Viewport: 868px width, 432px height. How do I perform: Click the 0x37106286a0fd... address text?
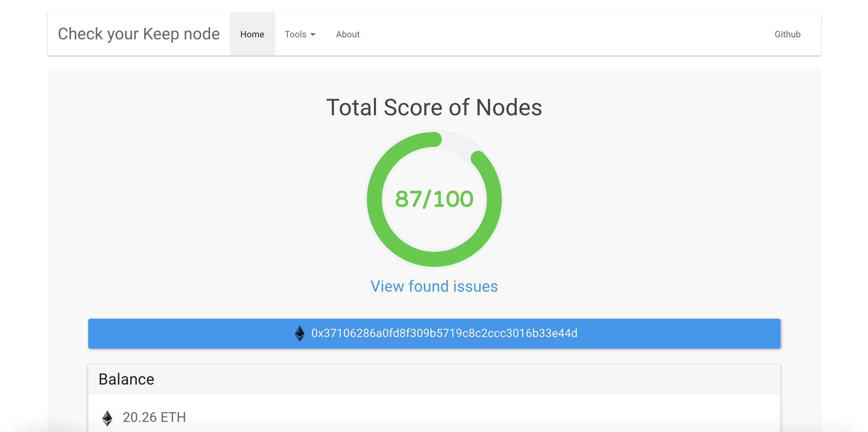(444, 333)
